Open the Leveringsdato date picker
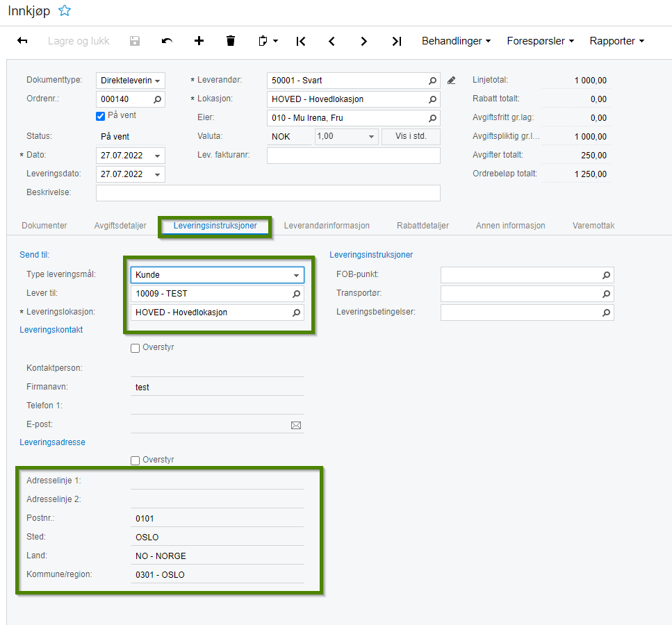 click(x=157, y=174)
